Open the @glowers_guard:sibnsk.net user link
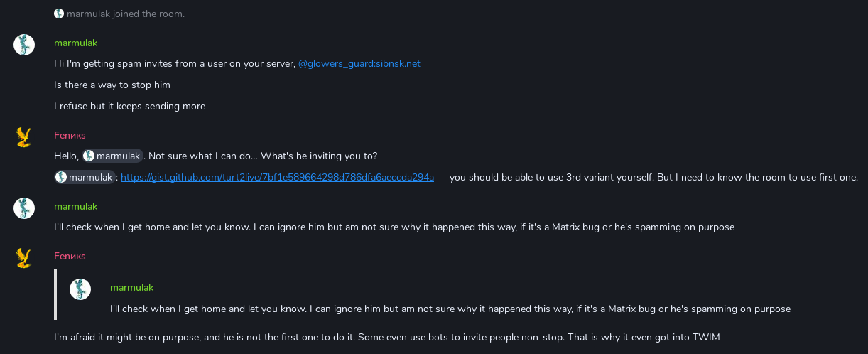868x354 pixels. (359, 63)
